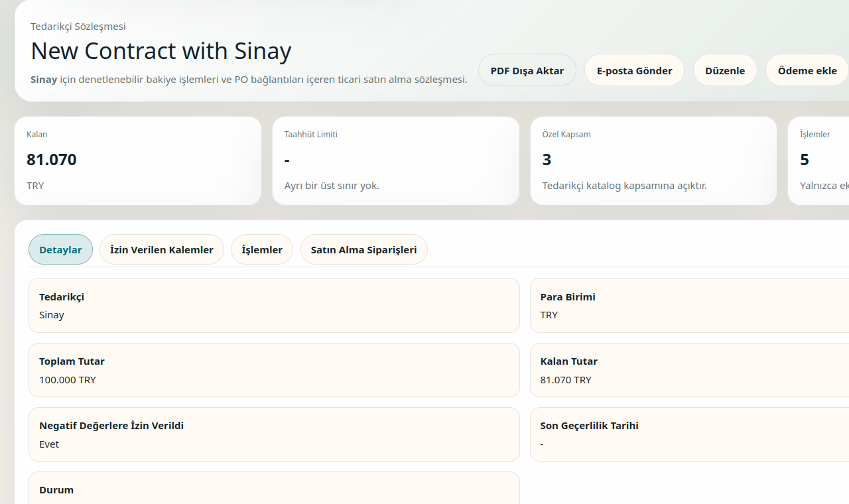Click the '5' count in the İşlemler card

pyautogui.click(x=805, y=159)
